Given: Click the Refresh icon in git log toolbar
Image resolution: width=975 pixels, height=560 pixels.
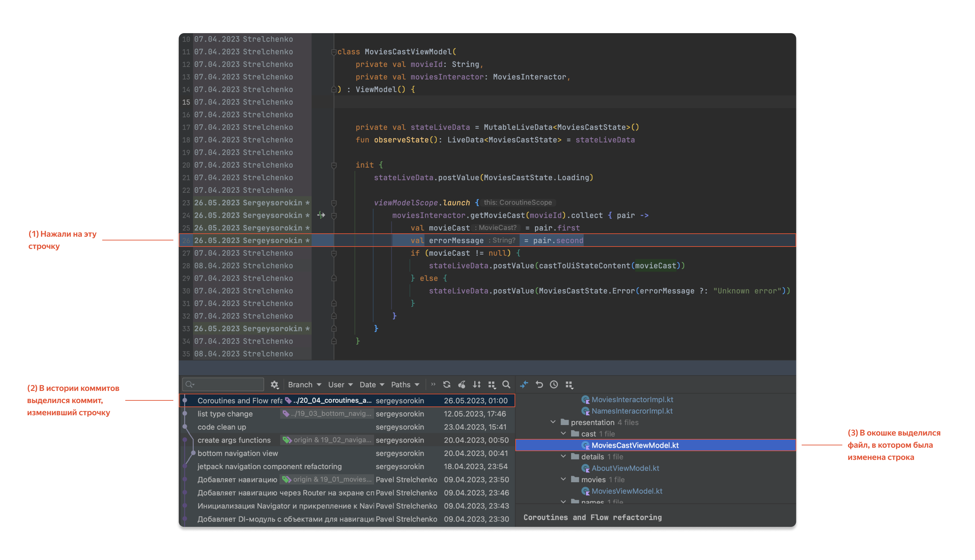Looking at the screenshot, I should (x=447, y=384).
